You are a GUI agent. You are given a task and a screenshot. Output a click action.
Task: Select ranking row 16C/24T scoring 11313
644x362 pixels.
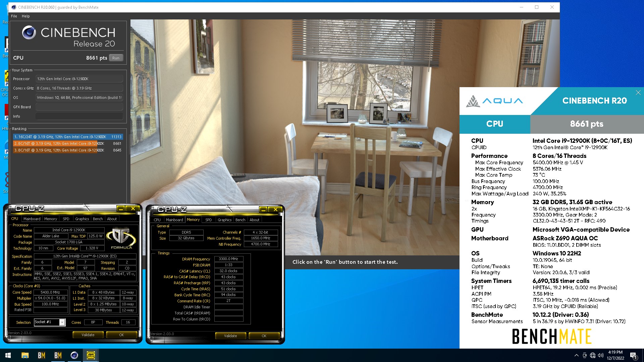click(68, 137)
